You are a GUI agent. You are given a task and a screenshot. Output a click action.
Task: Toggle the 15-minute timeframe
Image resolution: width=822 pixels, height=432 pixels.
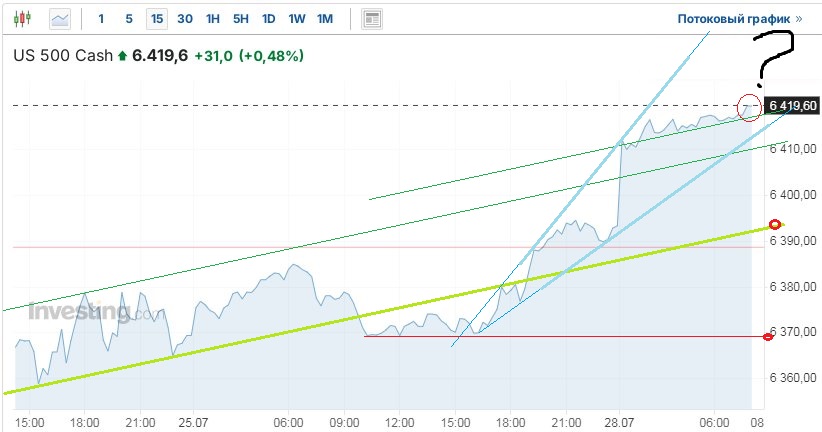(157, 18)
